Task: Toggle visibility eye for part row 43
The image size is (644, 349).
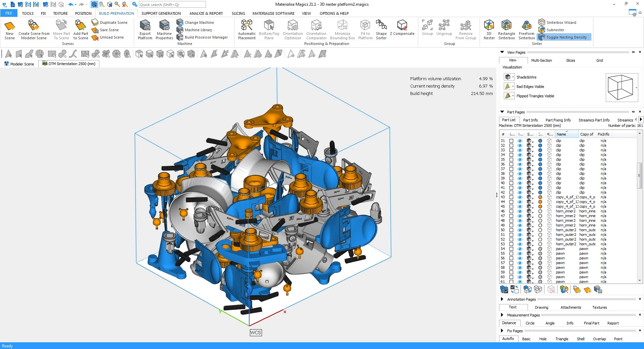Action: (x=520, y=197)
